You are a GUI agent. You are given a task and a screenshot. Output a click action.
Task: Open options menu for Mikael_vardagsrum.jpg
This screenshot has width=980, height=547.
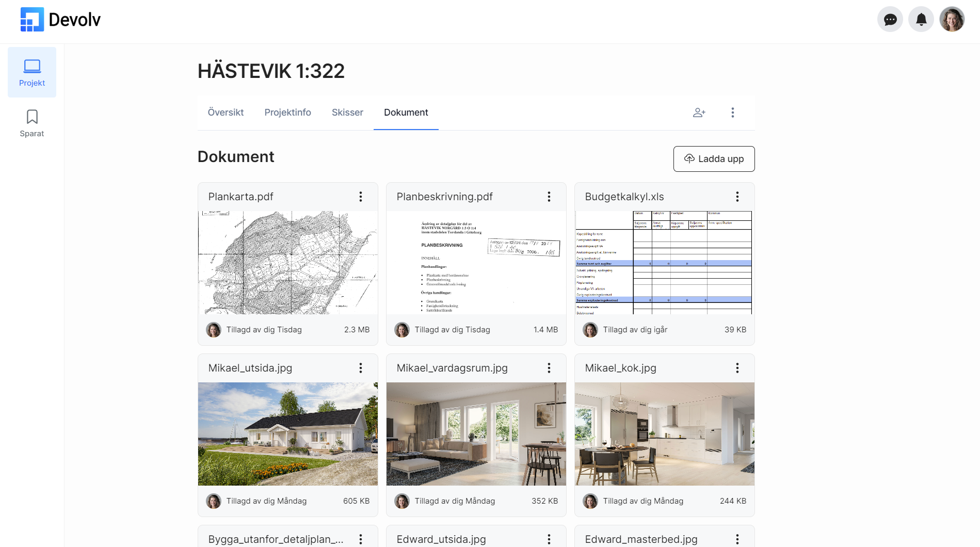coord(549,368)
